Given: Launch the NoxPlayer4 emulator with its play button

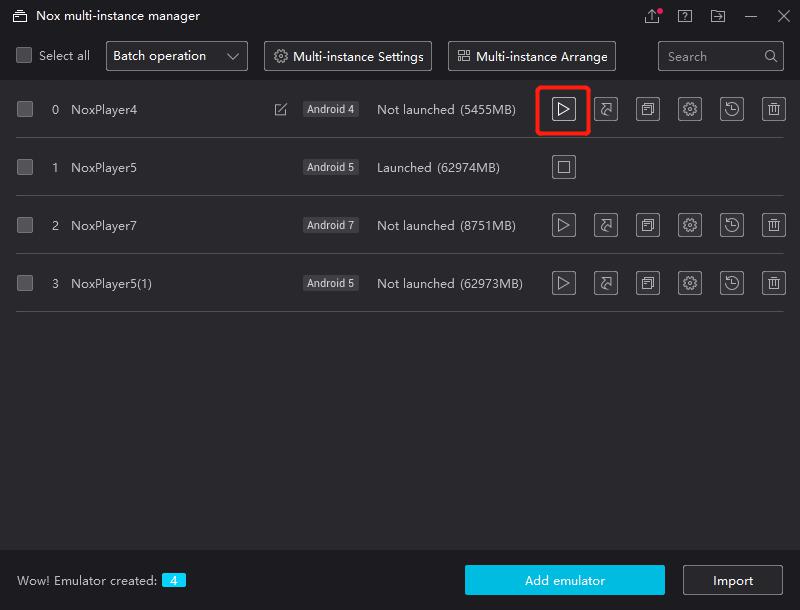Looking at the screenshot, I should pyautogui.click(x=563, y=109).
